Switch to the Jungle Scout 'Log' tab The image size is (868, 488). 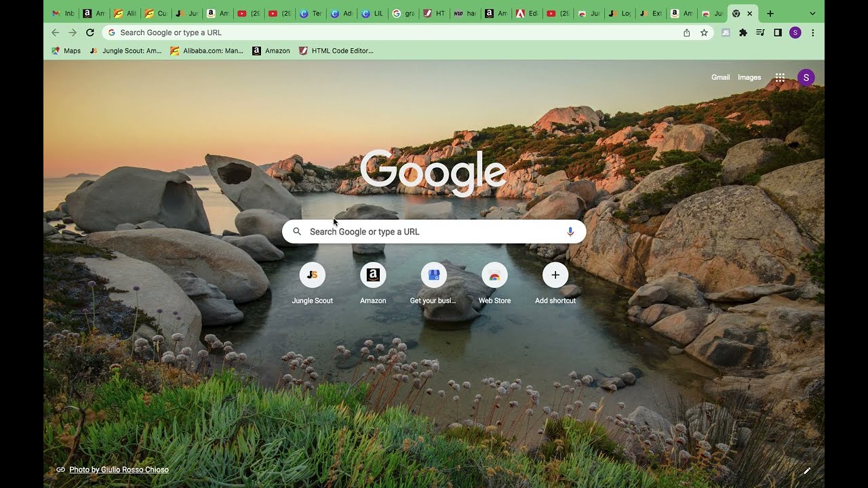click(619, 14)
